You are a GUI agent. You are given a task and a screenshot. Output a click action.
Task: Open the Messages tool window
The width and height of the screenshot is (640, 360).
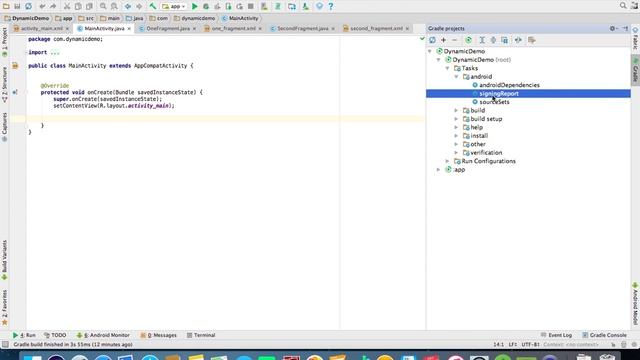pyautogui.click(x=159, y=335)
